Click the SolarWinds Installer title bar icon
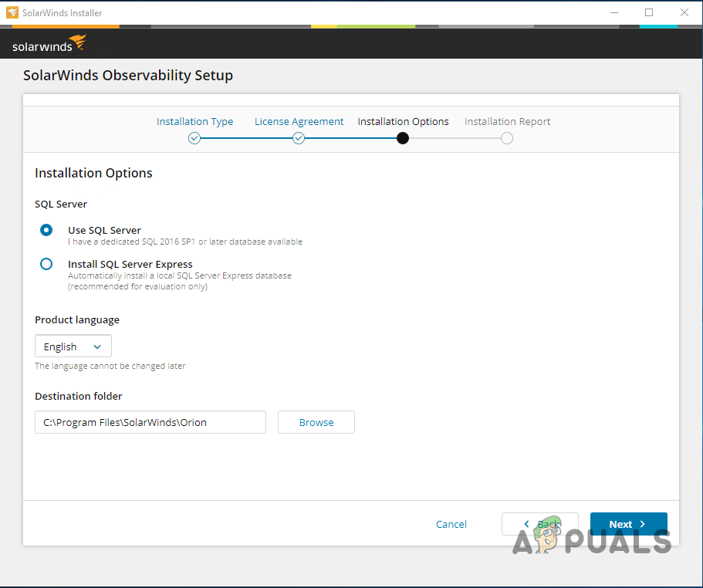703x588 pixels. pyautogui.click(x=12, y=12)
